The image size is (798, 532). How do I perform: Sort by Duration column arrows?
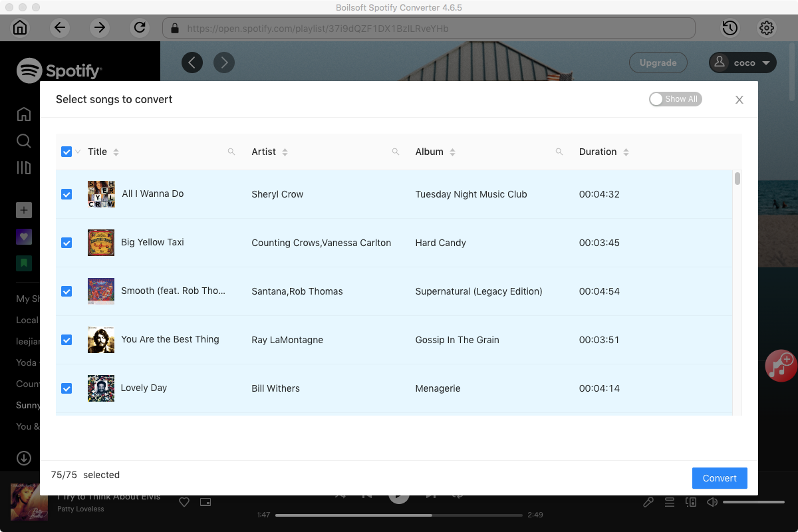point(626,152)
